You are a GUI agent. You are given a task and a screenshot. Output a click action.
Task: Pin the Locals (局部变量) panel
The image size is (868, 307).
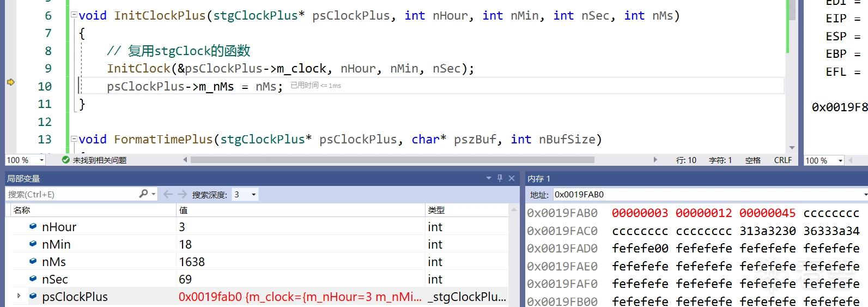point(500,178)
